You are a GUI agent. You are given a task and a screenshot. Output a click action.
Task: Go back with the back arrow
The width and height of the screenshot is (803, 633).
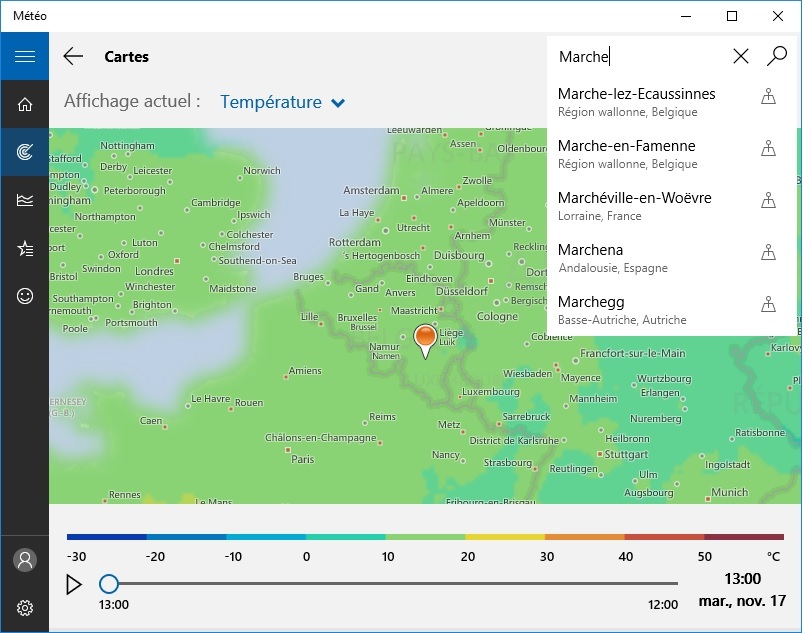click(x=73, y=56)
